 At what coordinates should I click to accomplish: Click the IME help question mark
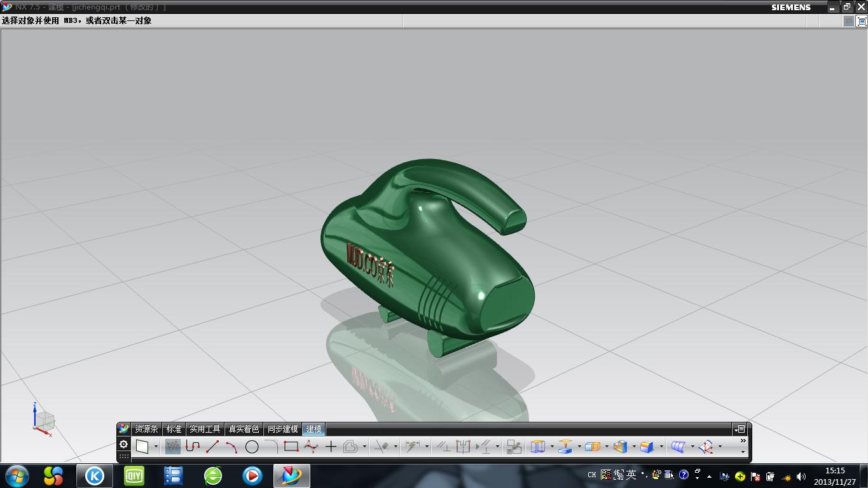pos(684,475)
